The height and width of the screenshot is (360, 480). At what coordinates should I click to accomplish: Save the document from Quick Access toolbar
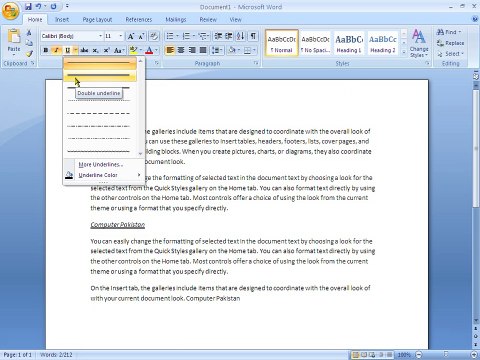pos(29,6)
